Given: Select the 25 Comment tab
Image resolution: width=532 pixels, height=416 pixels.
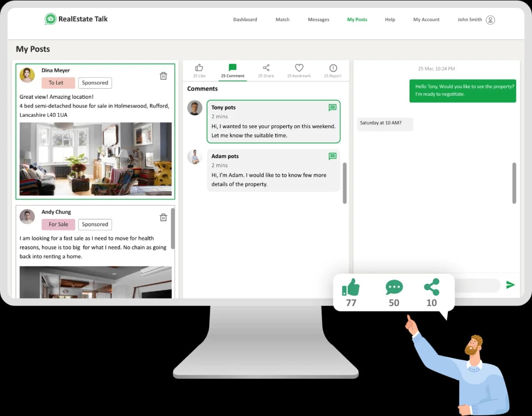Looking at the screenshot, I should [x=233, y=70].
